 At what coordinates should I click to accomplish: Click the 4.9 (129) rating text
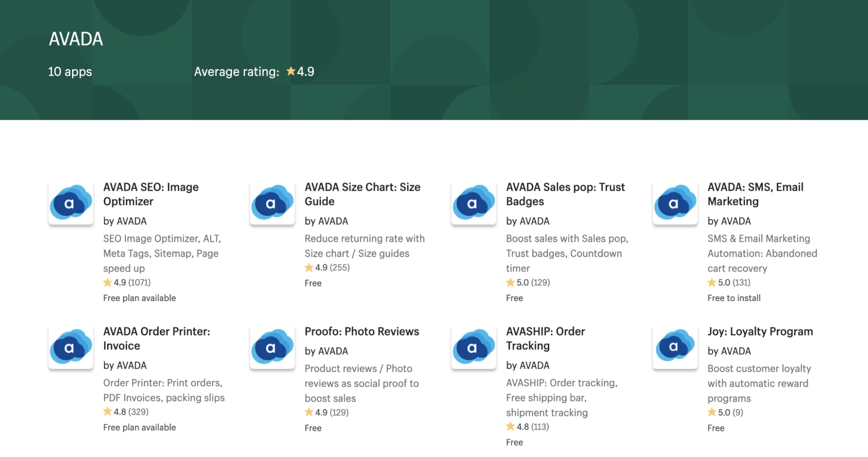coord(332,412)
